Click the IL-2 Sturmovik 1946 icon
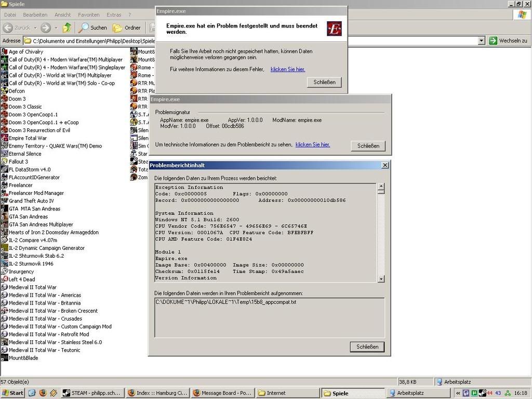 pyautogui.click(x=4, y=263)
